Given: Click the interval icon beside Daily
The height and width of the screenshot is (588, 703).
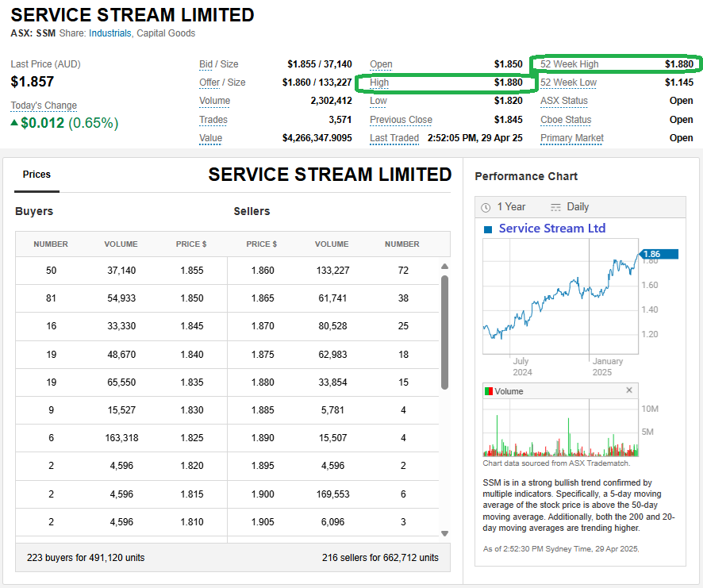Looking at the screenshot, I should click(555, 207).
